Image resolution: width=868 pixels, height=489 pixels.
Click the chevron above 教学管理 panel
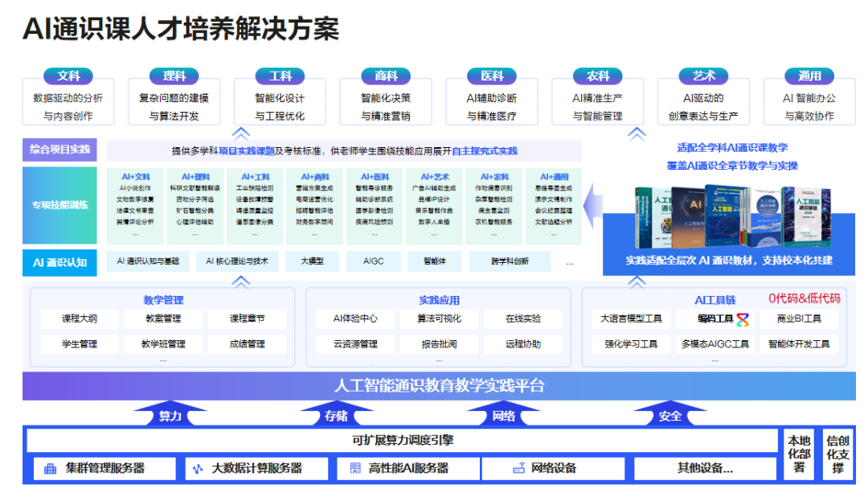[240, 281]
